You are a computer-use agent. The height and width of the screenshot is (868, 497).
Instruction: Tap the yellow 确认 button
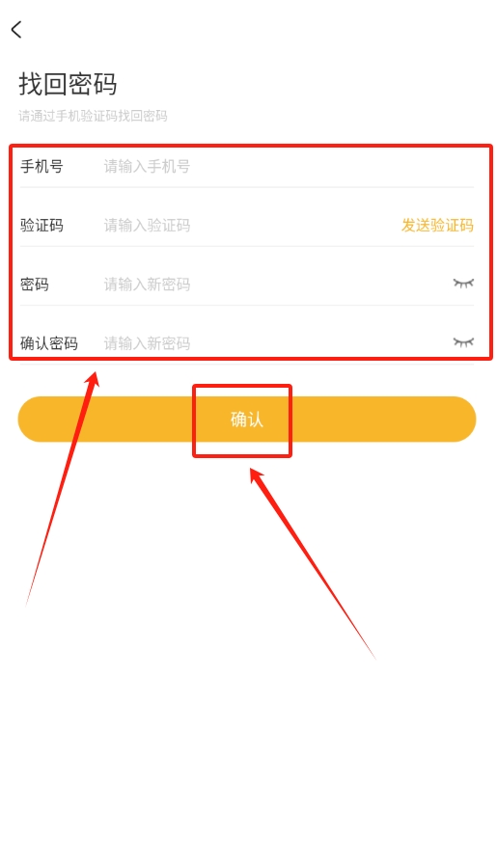(x=246, y=420)
